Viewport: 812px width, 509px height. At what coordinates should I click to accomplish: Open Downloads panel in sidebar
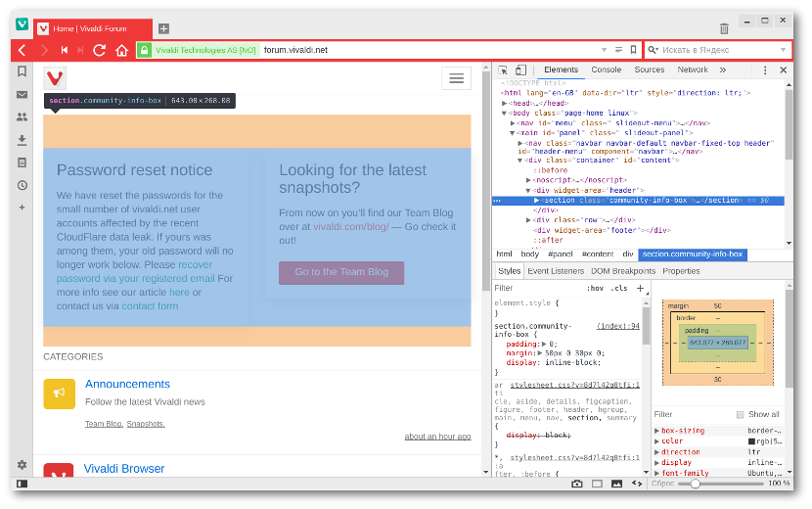22,140
